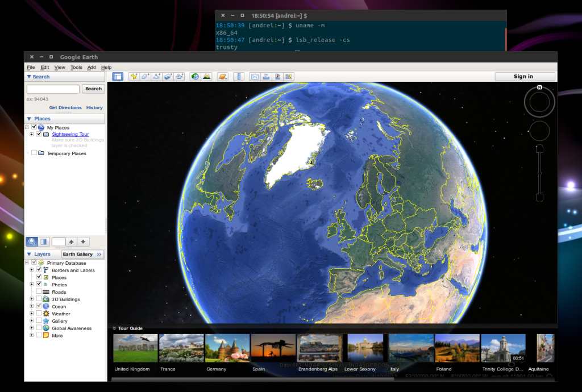Open the Trinity College tour thumbnail
582x392 pixels.
click(x=504, y=348)
